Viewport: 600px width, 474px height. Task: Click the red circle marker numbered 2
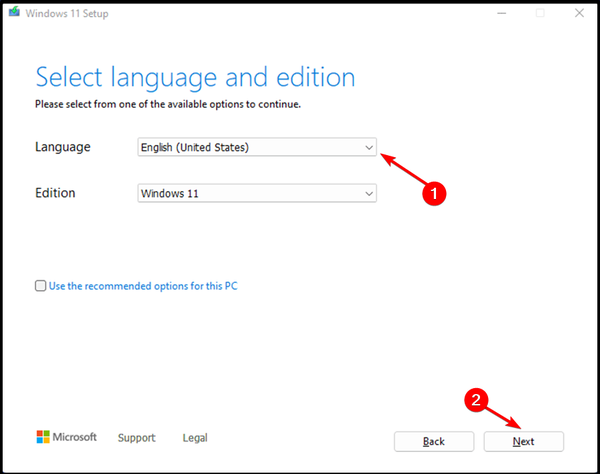(x=476, y=400)
